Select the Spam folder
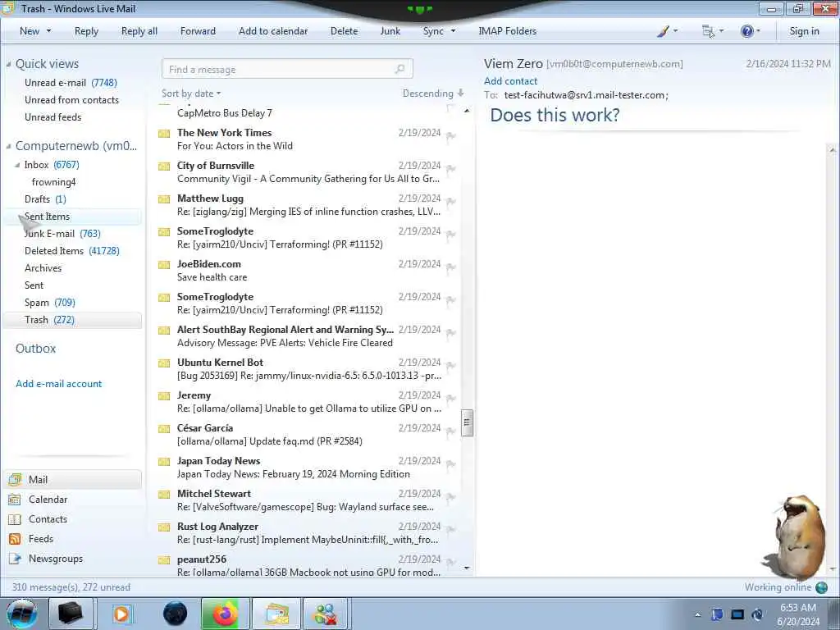The image size is (840, 630). pos(50,303)
